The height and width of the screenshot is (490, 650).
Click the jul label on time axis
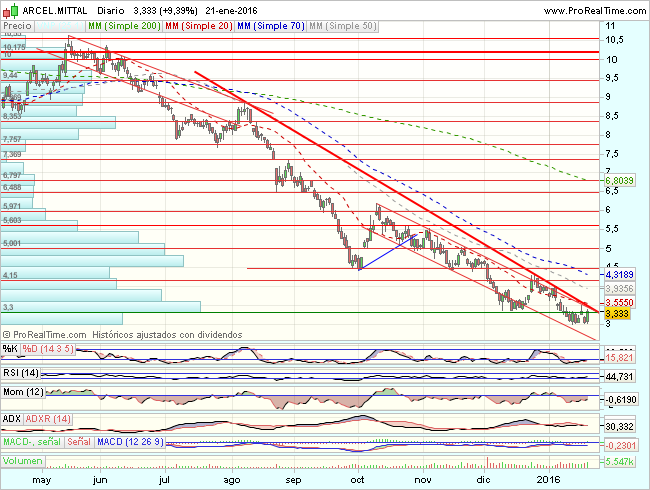pyautogui.click(x=165, y=480)
